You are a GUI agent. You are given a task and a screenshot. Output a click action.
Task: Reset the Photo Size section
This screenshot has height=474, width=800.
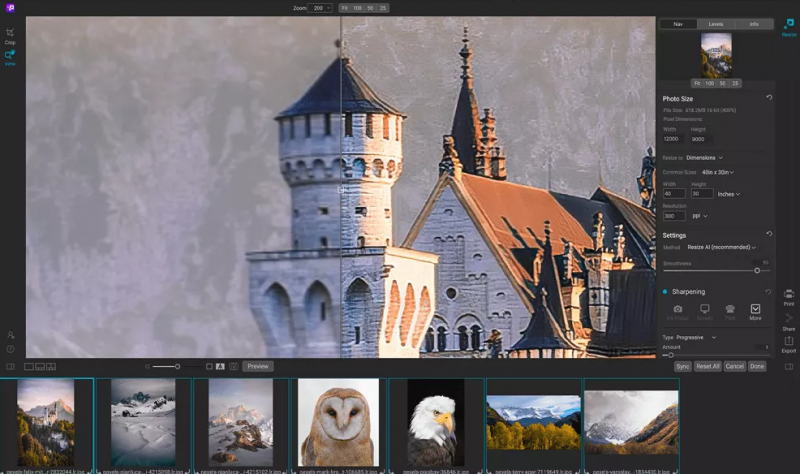(x=769, y=98)
